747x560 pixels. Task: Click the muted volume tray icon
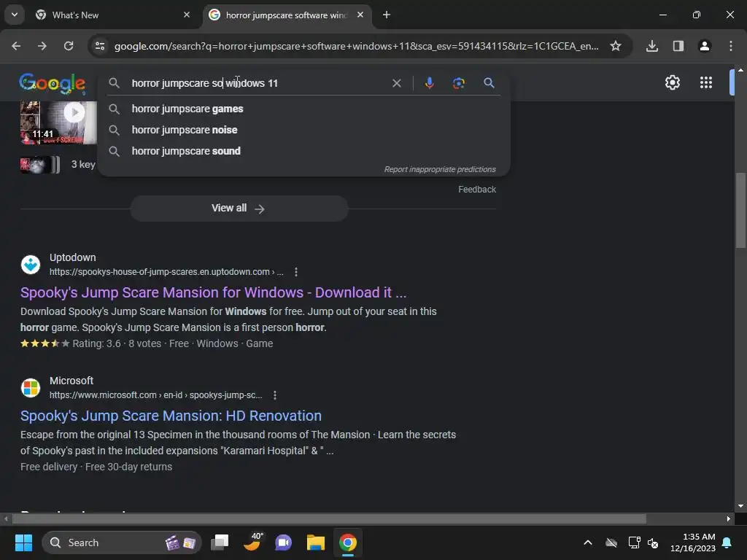click(653, 542)
